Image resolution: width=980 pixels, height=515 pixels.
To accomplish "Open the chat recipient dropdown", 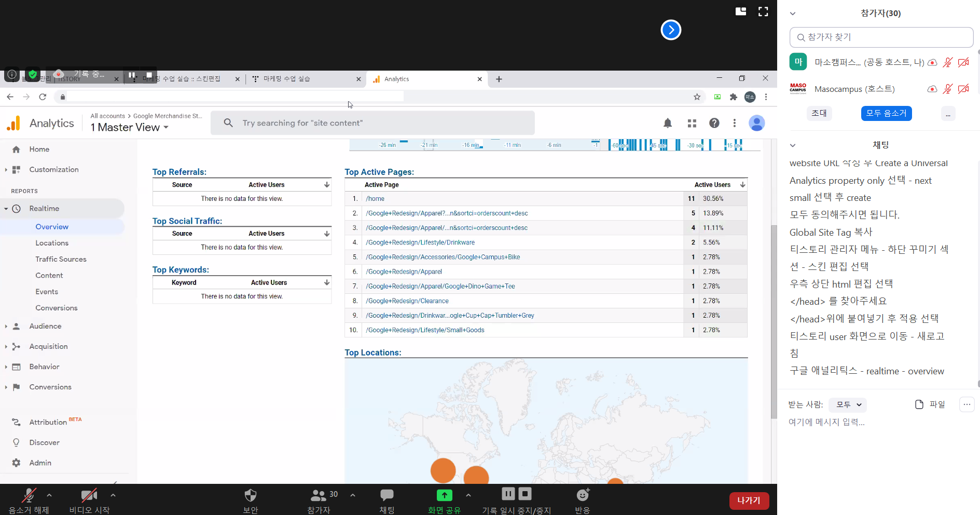I will tap(848, 404).
